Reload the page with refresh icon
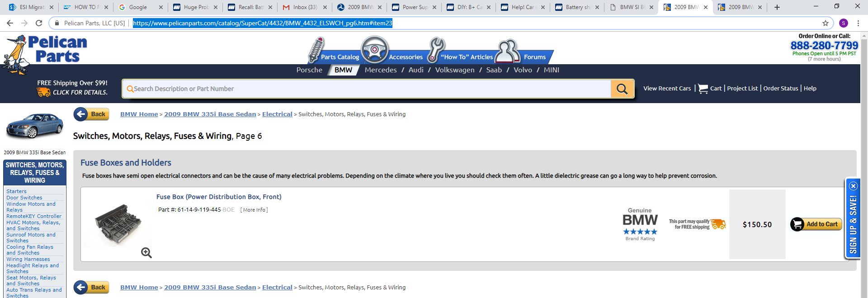This screenshot has width=868, height=298. click(x=39, y=23)
